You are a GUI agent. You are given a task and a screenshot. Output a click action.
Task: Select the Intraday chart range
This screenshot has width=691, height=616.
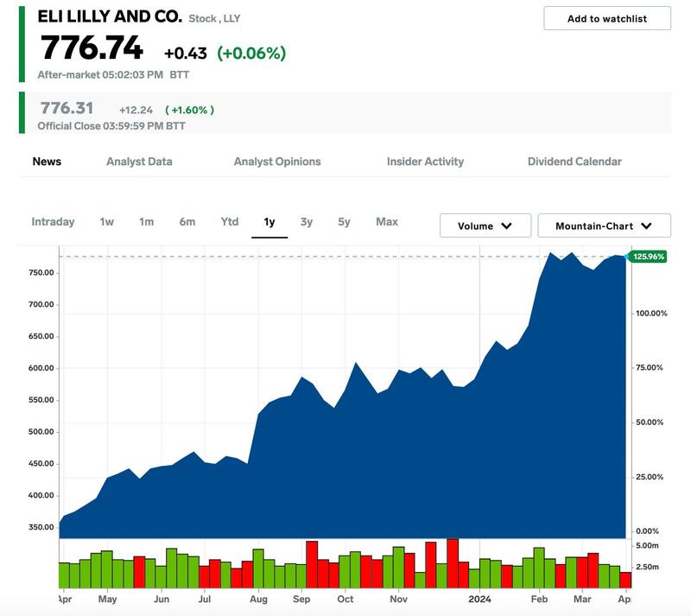point(53,222)
